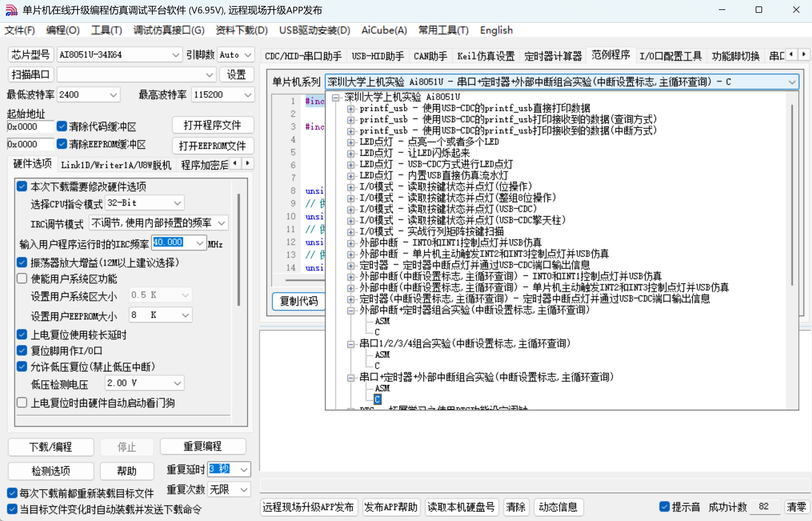Open the AiCube(A) menu
The height and width of the screenshot is (521, 812).
384,30
